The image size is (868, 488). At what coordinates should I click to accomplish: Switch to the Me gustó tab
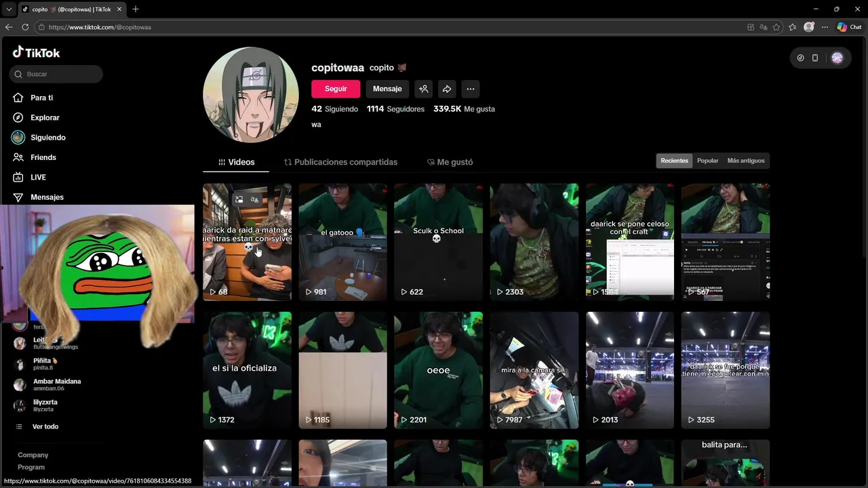(450, 162)
